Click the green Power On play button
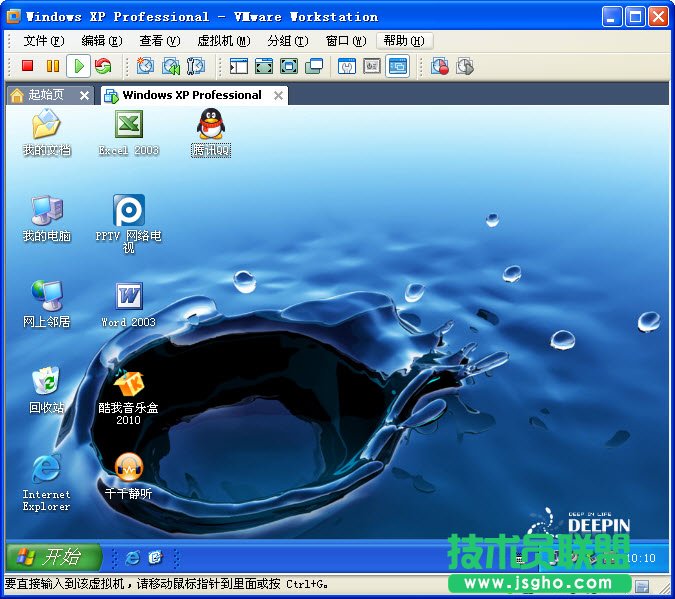Image resolution: width=675 pixels, height=599 pixels. click(78, 66)
